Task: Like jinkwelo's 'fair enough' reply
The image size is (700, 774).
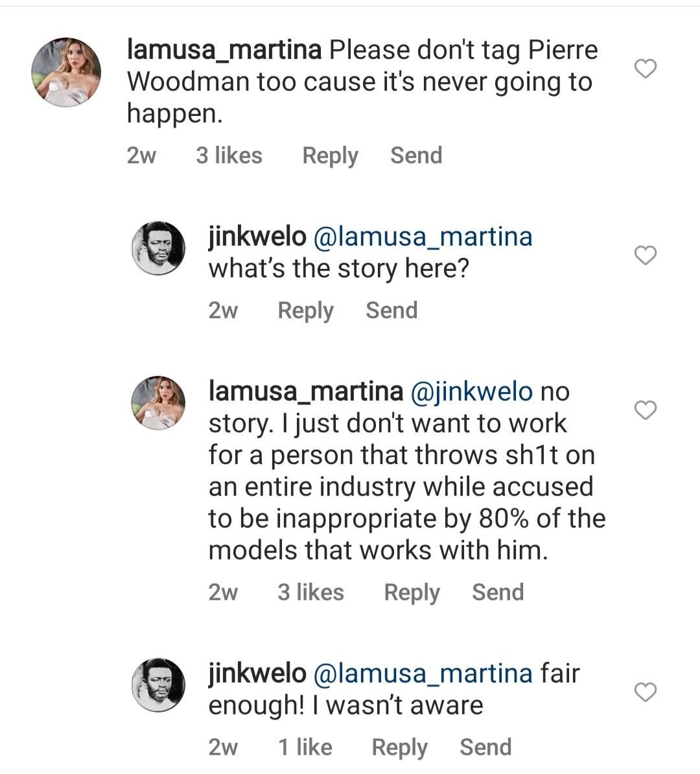Action: click(645, 692)
